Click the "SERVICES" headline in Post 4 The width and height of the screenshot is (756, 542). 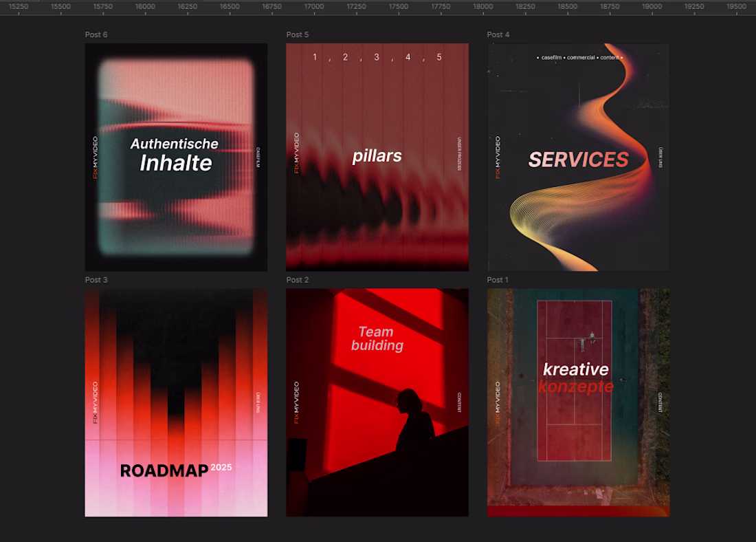(x=579, y=160)
